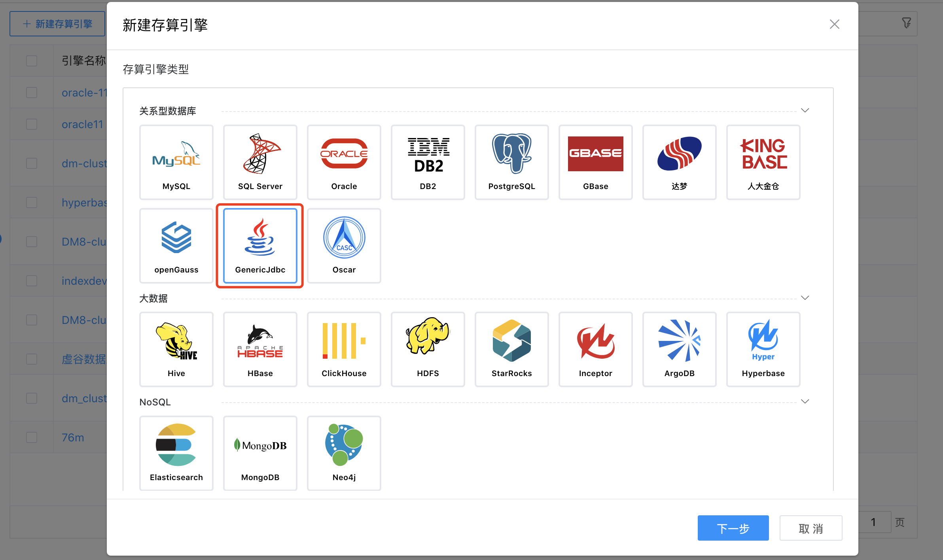Collapse the 关系型数据库 section

[x=805, y=110]
